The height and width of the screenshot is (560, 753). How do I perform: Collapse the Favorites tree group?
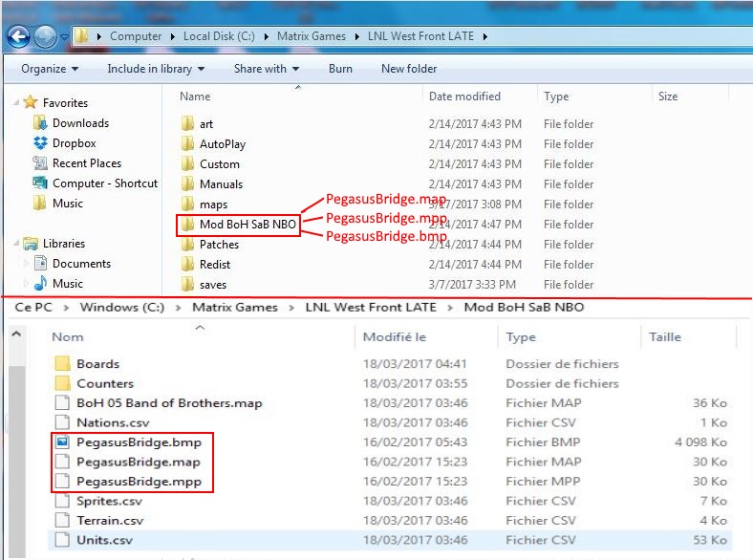16,102
